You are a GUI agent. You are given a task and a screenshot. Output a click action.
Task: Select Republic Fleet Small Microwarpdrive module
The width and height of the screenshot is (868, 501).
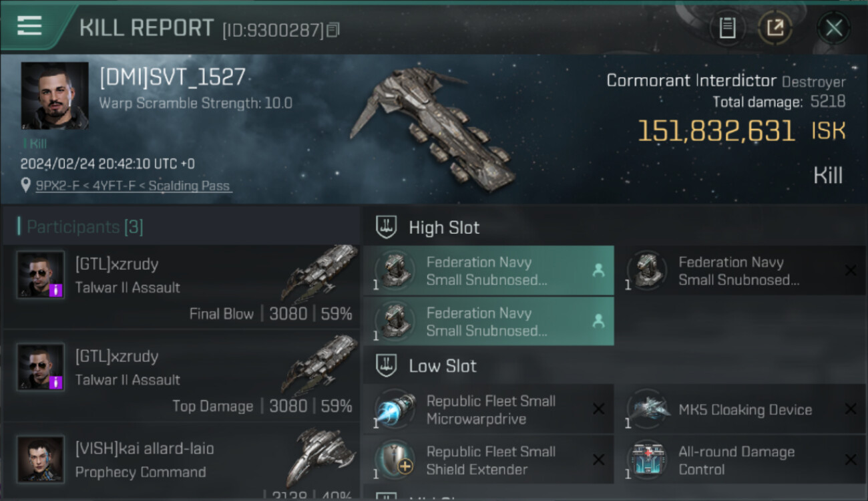point(488,410)
